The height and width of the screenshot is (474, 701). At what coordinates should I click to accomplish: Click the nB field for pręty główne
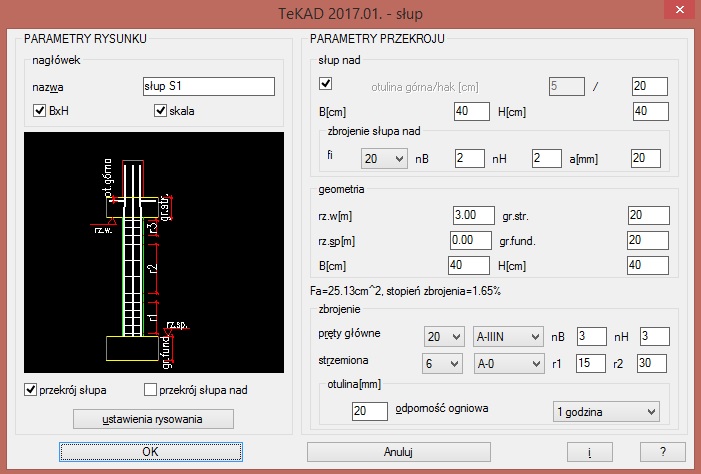pos(592,336)
